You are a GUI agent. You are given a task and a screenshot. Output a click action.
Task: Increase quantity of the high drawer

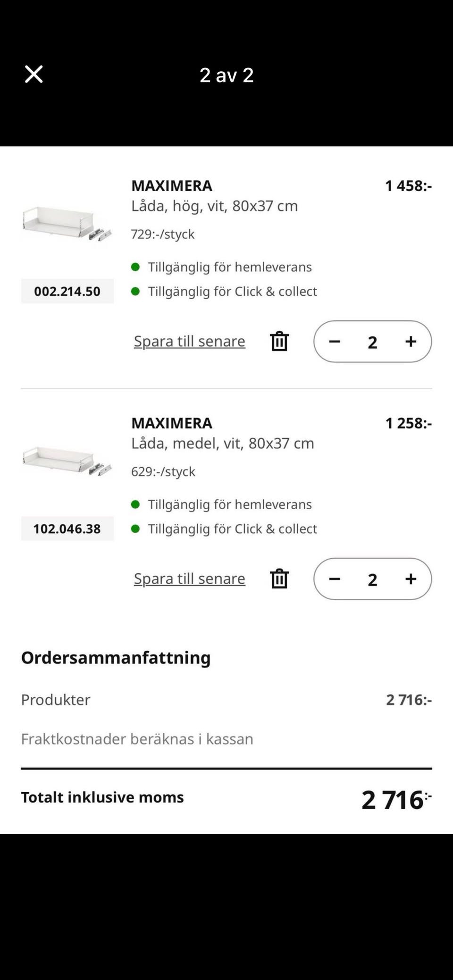(411, 342)
